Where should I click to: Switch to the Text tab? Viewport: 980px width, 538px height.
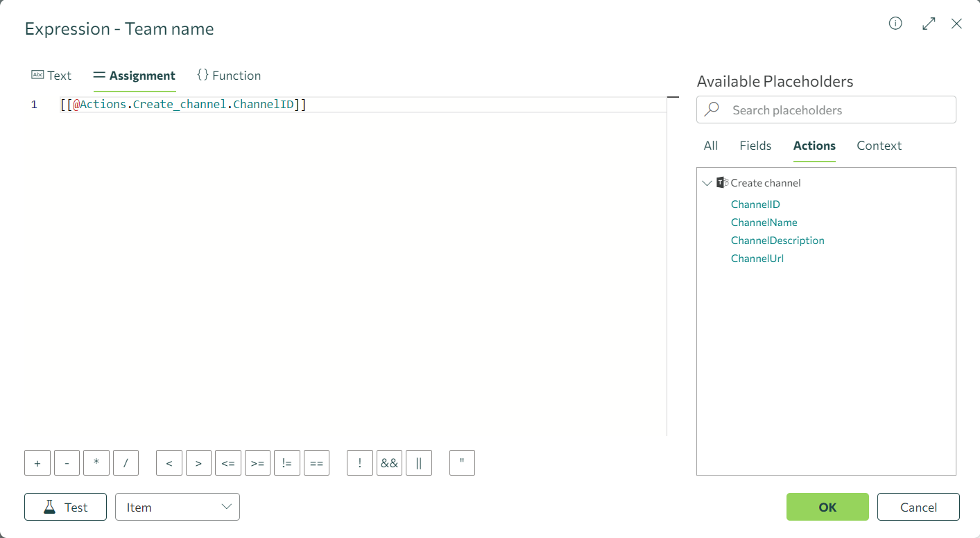[x=51, y=76]
